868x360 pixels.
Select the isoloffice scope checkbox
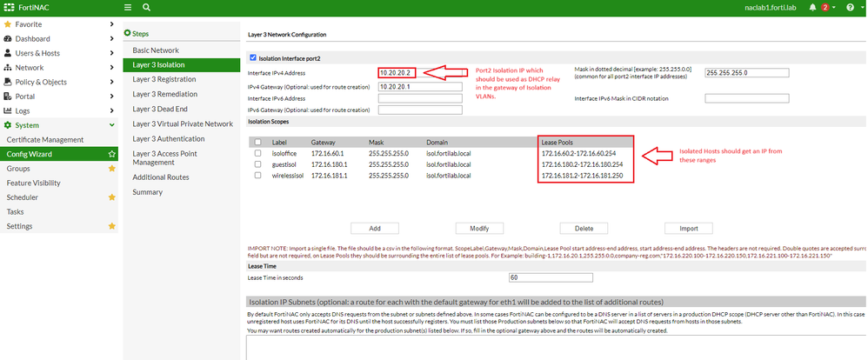[x=258, y=153]
